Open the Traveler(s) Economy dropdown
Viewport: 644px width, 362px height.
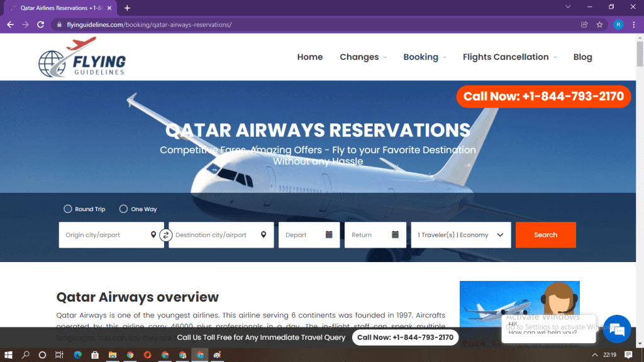pos(461,235)
